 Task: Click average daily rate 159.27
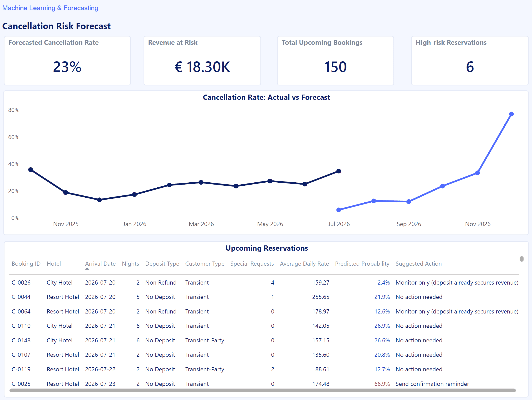click(321, 282)
